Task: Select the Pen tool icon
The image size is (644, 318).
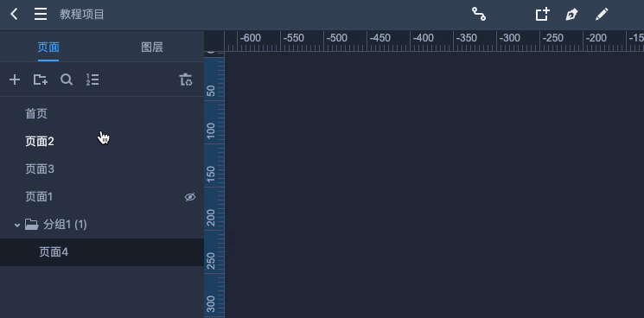Action: pos(571,15)
